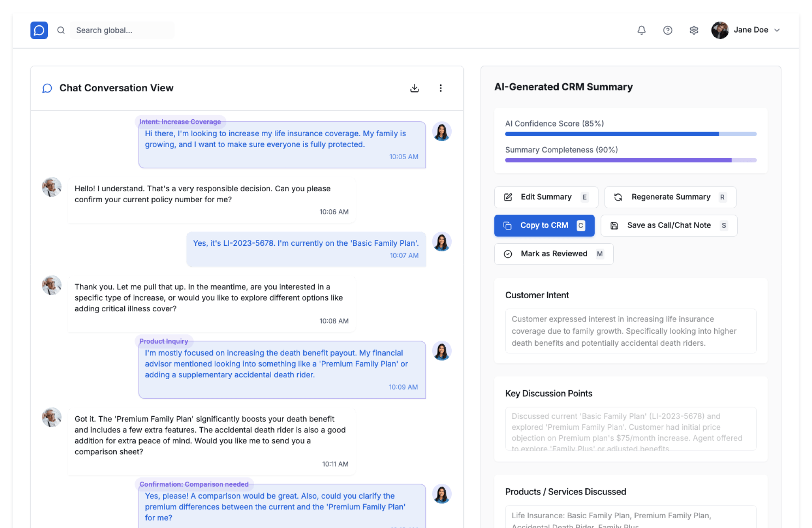This screenshot has height=528, width=812.
Task: Open the help question mark icon
Action: (x=667, y=30)
